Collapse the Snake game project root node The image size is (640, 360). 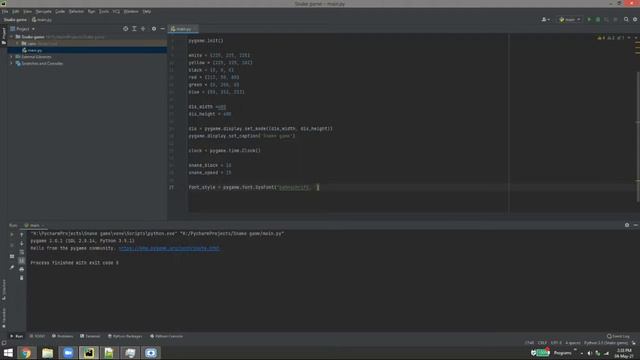point(11,37)
